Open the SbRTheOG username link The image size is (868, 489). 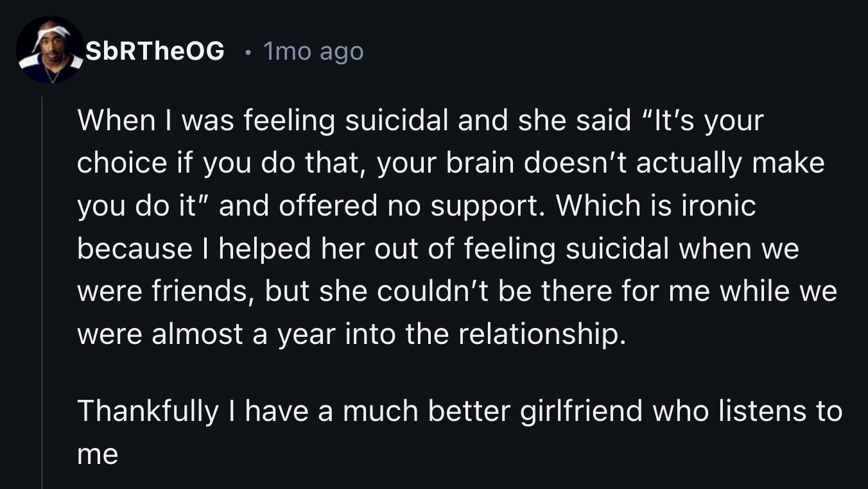click(155, 51)
